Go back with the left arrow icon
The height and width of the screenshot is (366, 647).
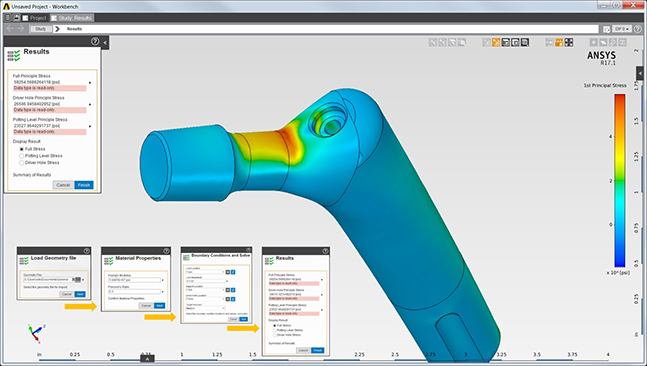coord(10,28)
